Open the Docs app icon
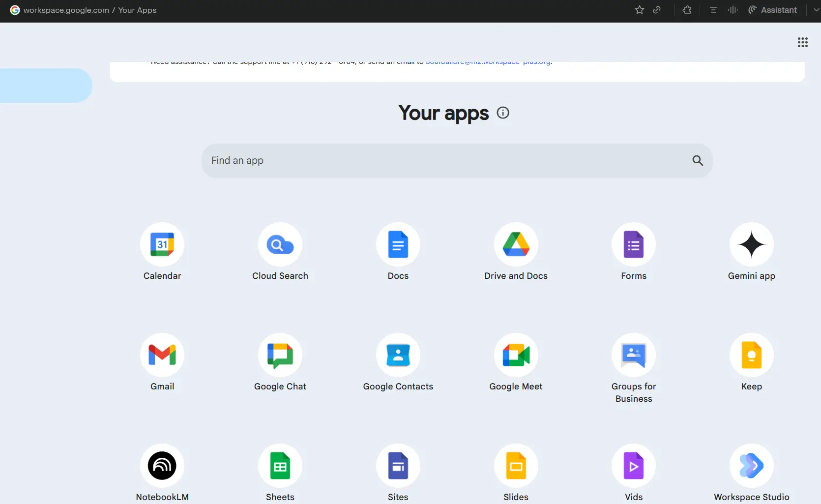The width and height of the screenshot is (821, 504). [x=398, y=244]
